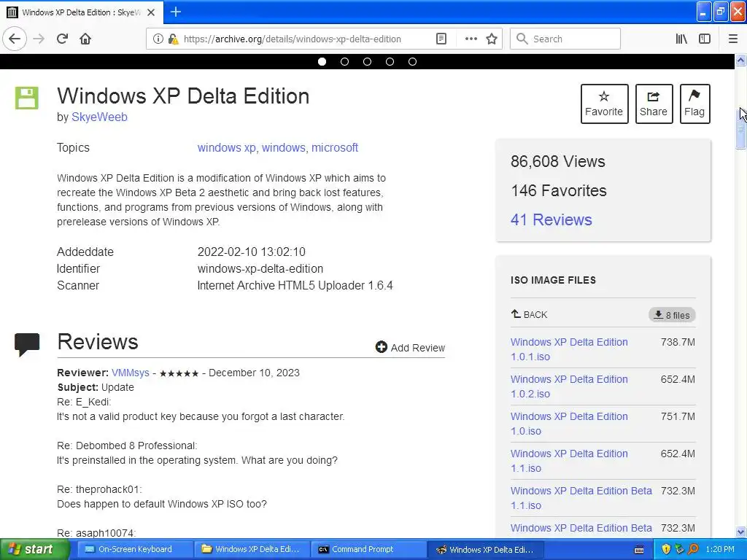747x560 pixels.
Task: Open reviewer VMMsys profile link
Action: [x=130, y=373]
